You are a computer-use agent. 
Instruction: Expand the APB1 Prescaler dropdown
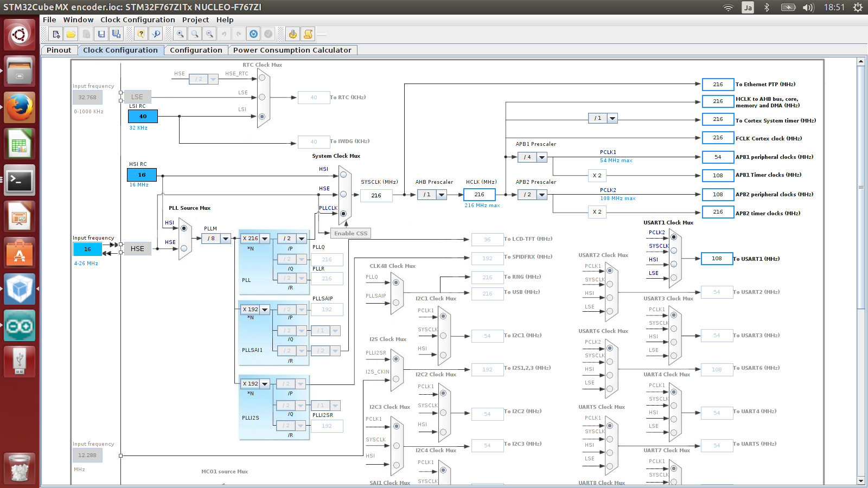(541, 157)
